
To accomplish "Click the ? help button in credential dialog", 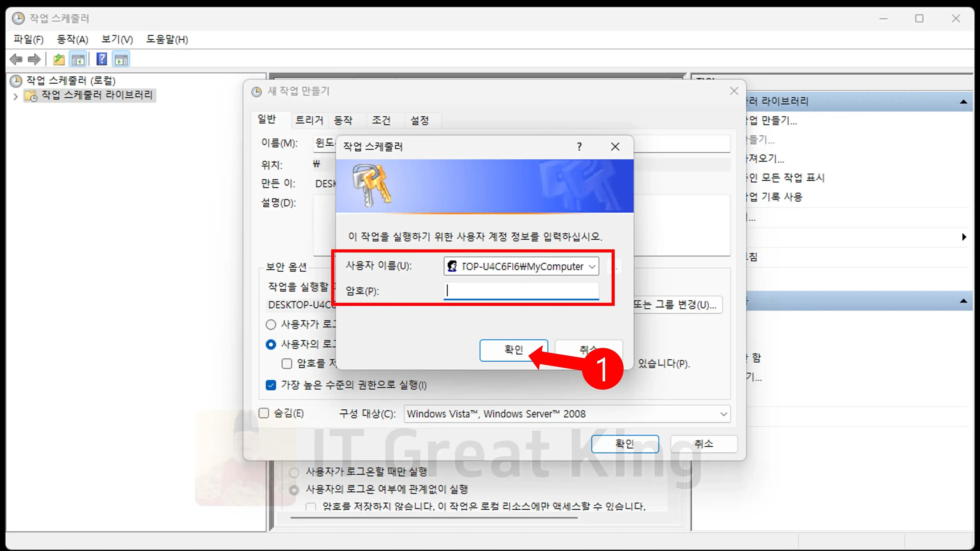I will pos(579,147).
